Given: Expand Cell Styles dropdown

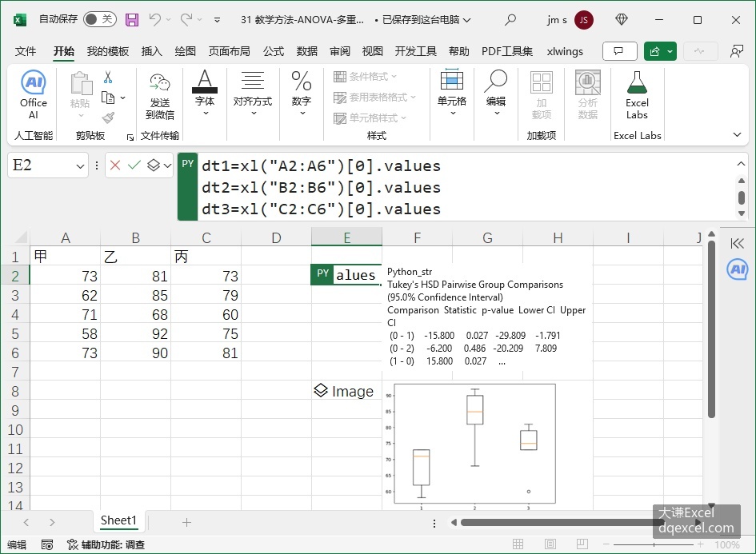Looking at the screenshot, I should pos(403,118).
